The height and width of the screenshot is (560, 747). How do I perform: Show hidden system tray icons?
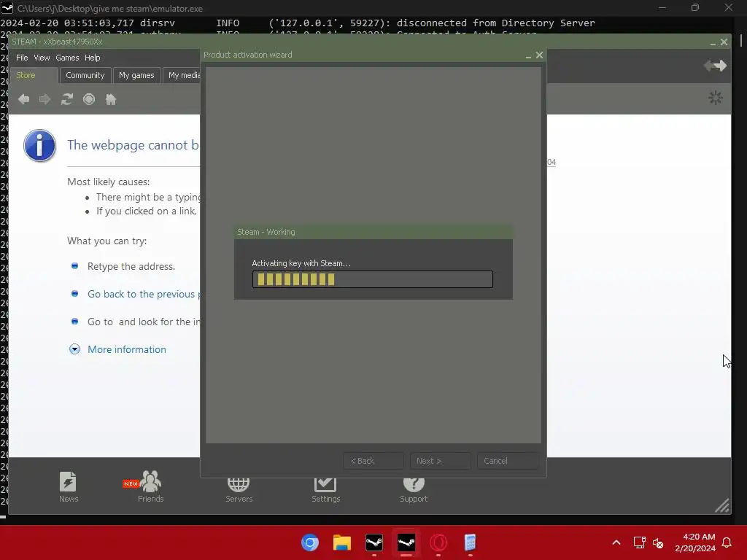[616, 542]
